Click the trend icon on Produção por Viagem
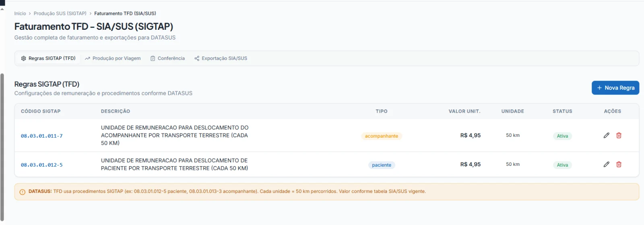This screenshot has height=225, width=644. (87, 58)
